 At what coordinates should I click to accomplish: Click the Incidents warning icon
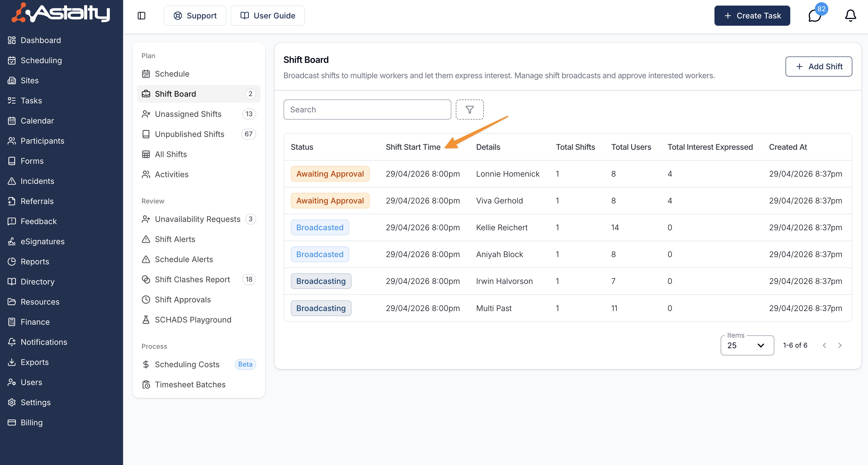12,181
